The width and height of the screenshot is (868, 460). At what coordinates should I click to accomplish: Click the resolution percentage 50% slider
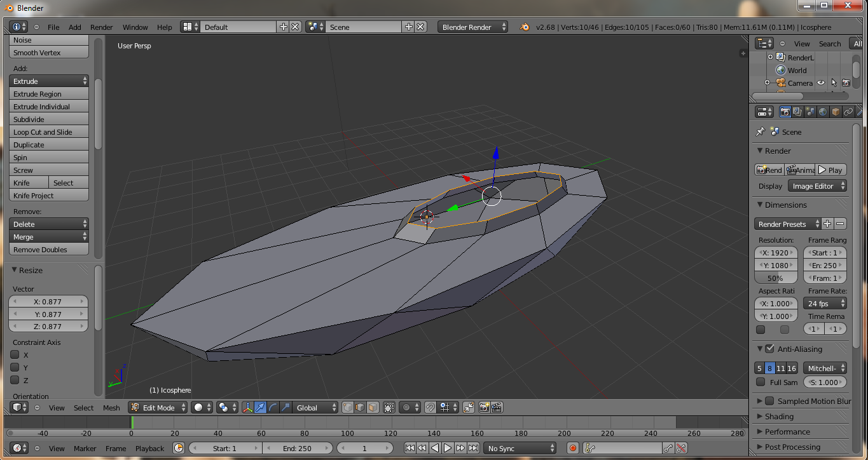point(775,278)
